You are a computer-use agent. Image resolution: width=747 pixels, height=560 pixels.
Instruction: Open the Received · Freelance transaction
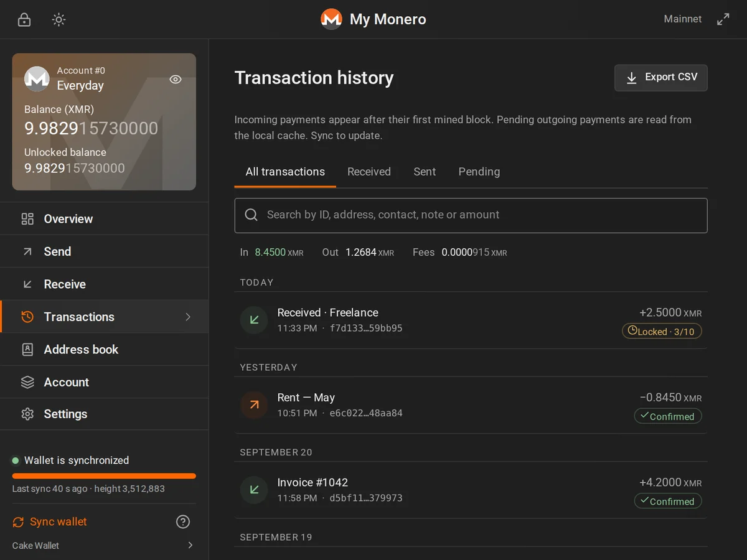point(471,320)
